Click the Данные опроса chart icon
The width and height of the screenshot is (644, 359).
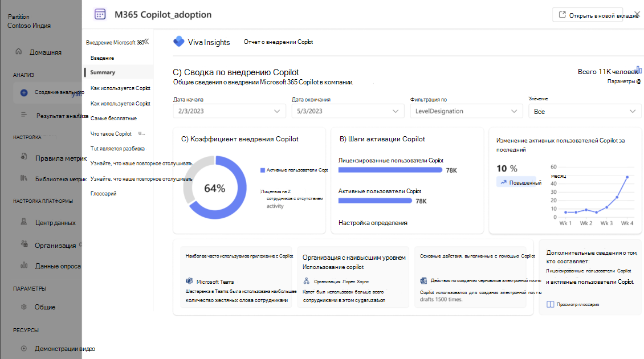pos(24,265)
